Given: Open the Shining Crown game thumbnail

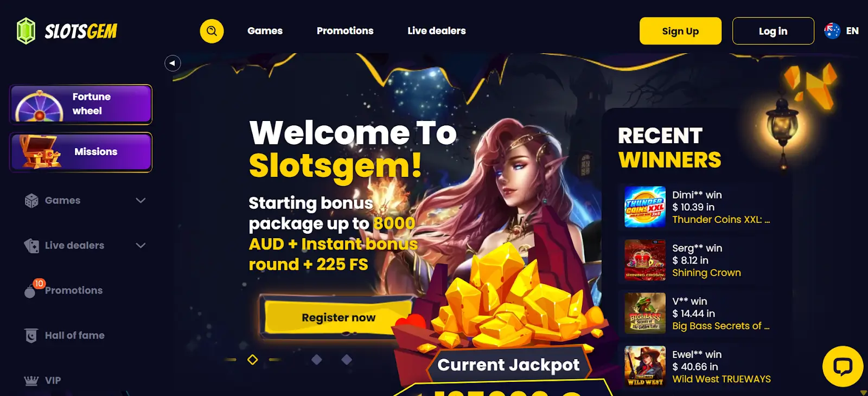Looking at the screenshot, I should point(644,260).
